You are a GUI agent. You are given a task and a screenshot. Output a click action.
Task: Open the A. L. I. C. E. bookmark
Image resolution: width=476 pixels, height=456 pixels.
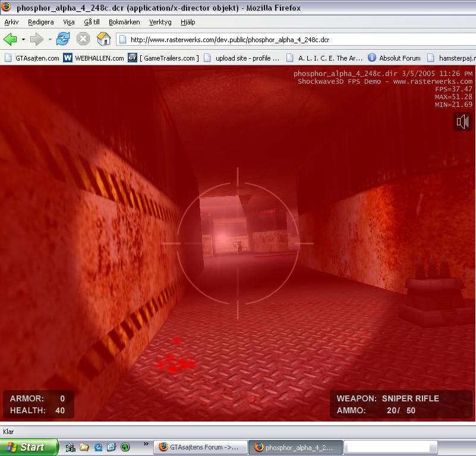click(324, 58)
